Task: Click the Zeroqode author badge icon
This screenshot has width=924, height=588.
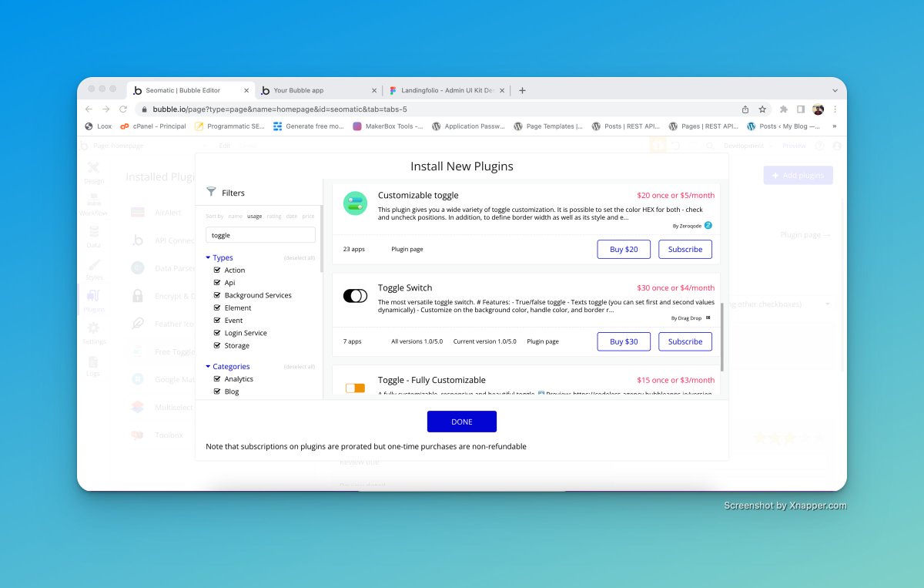Action: click(708, 226)
